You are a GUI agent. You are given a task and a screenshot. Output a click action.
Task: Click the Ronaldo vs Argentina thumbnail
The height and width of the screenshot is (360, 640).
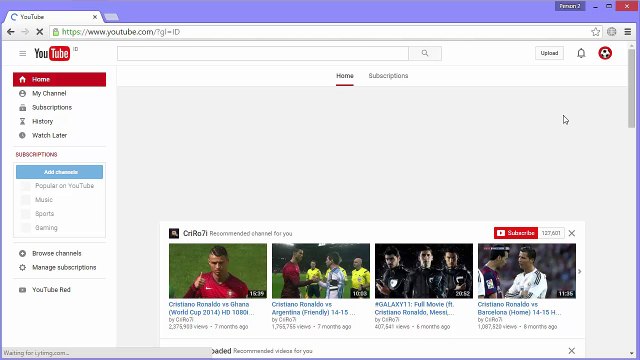pos(321,271)
